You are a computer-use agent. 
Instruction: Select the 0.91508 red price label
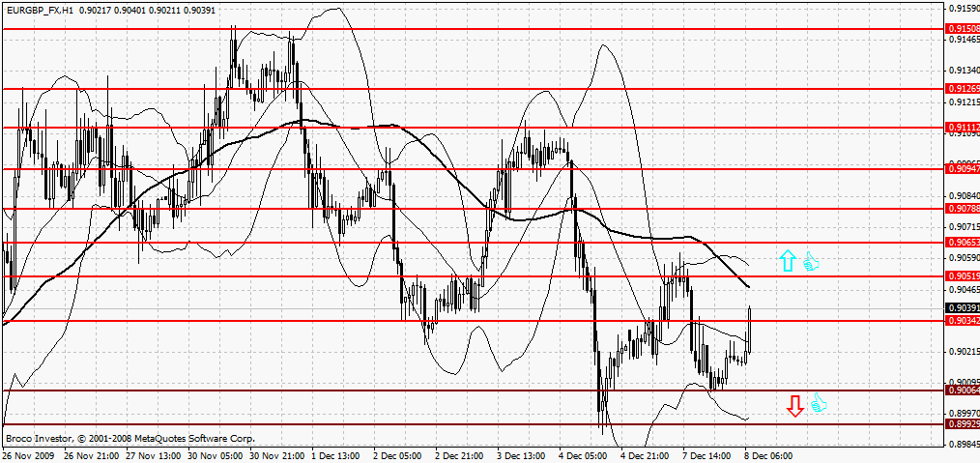[x=964, y=29]
